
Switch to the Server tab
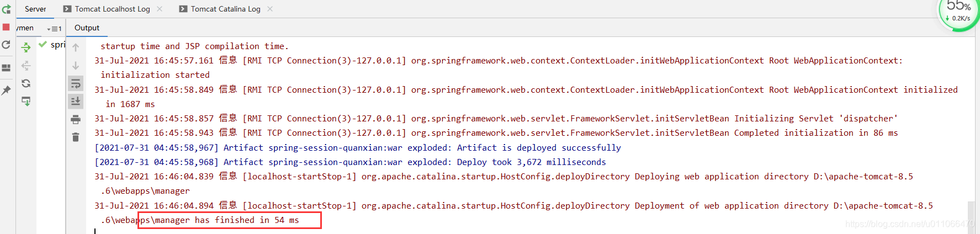35,9
